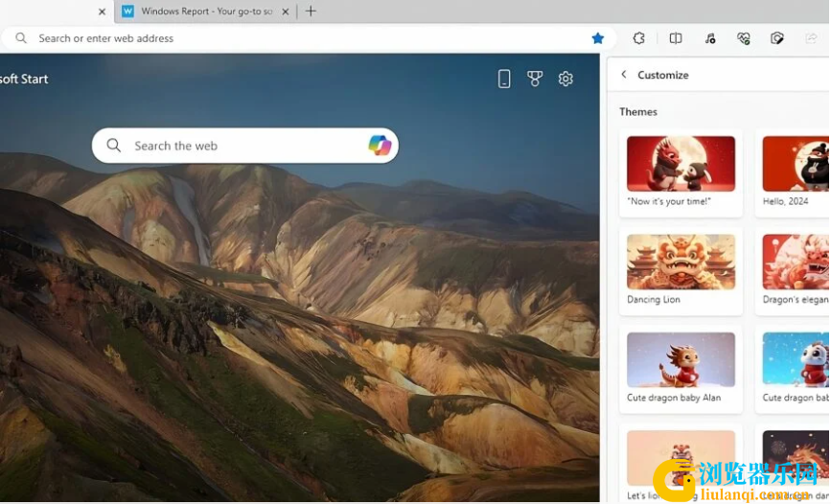Click the Search the web field

(x=244, y=146)
